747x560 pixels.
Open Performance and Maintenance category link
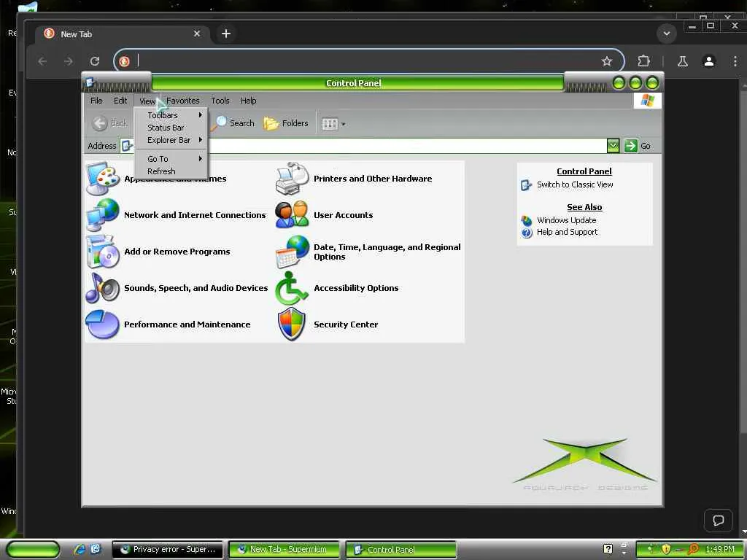click(x=187, y=324)
